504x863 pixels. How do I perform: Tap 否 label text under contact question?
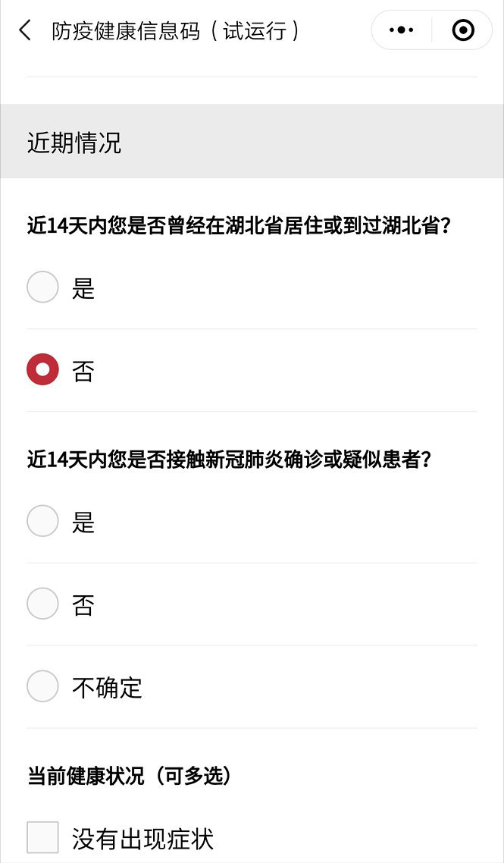(x=83, y=604)
